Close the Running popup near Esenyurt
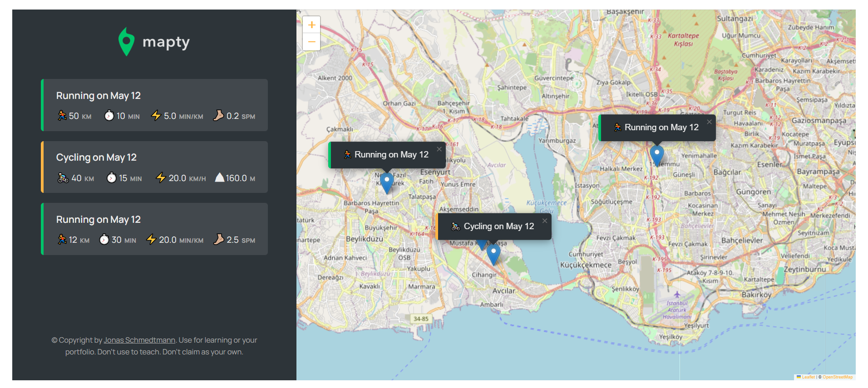This screenshot has height=388, width=868. coord(439,149)
